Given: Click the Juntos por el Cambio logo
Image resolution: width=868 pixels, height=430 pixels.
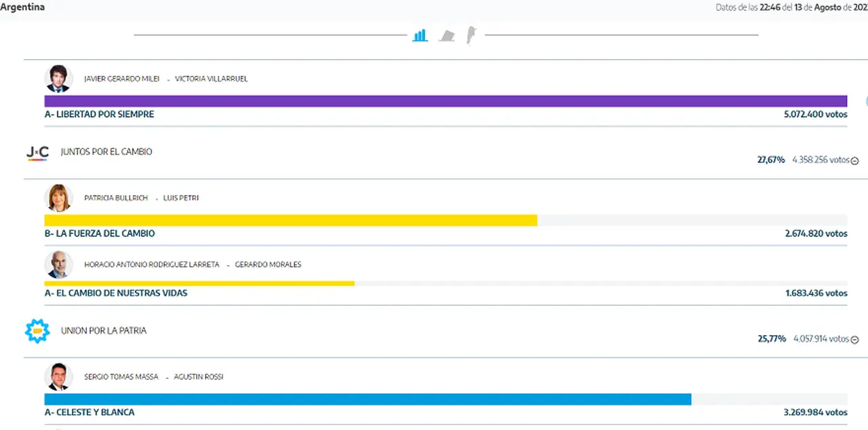Looking at the screenshot, I should (x=37, y=153).
